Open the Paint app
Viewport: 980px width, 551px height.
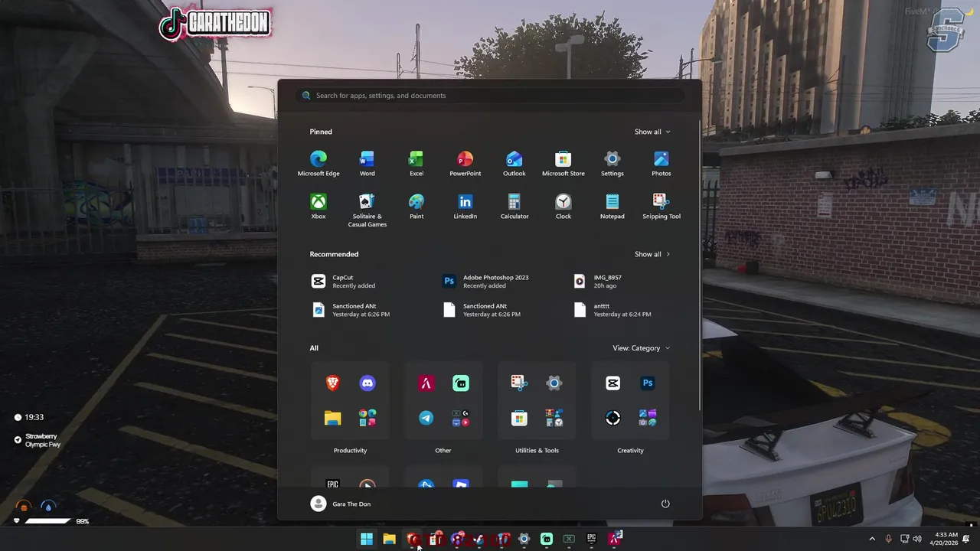click(x=416, y=207)
